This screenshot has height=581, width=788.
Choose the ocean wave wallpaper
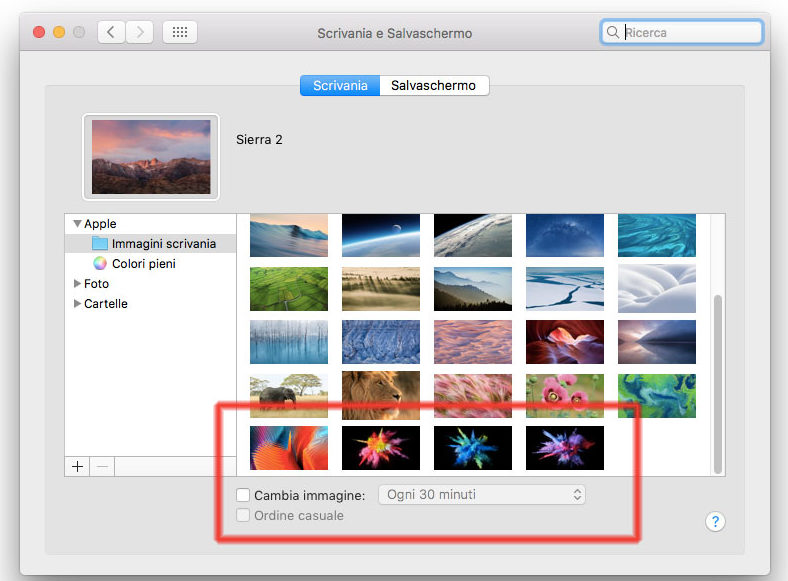click(289, 235)
